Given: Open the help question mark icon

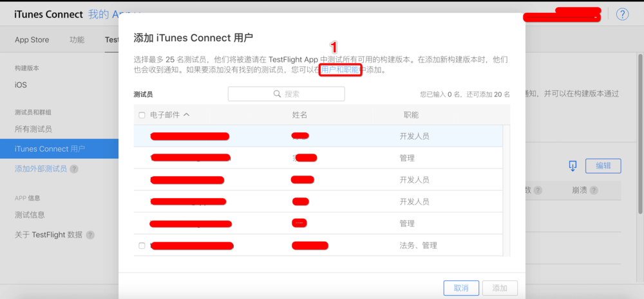Looking at the screenshot, I should [622, 14].
